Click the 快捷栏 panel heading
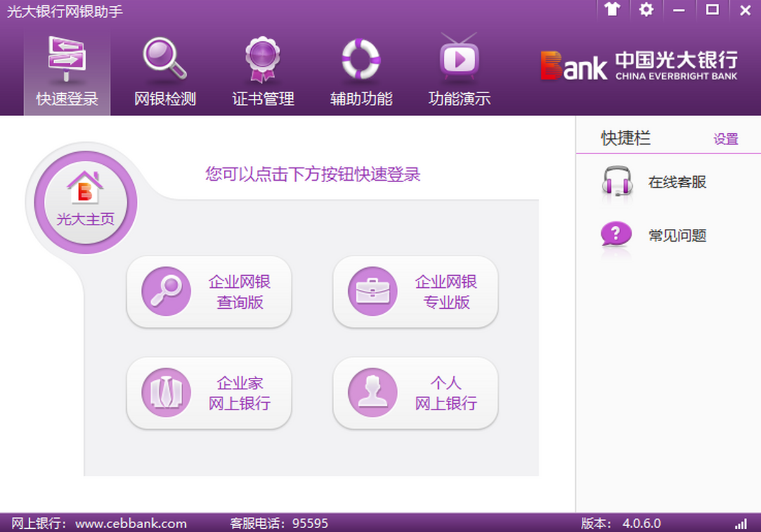The image size is (761, 532). click(x=625, y=138)
